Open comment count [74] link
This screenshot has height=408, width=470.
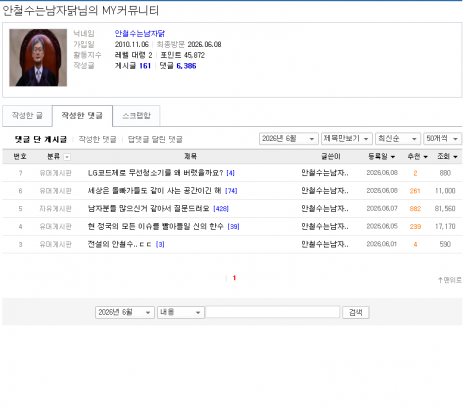coord(231,191)
